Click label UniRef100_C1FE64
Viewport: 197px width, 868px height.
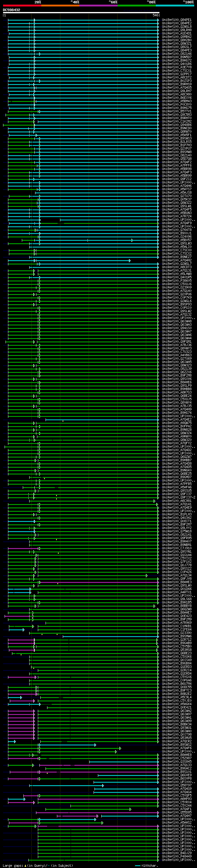pyautogui.click(x=177, y=629)
